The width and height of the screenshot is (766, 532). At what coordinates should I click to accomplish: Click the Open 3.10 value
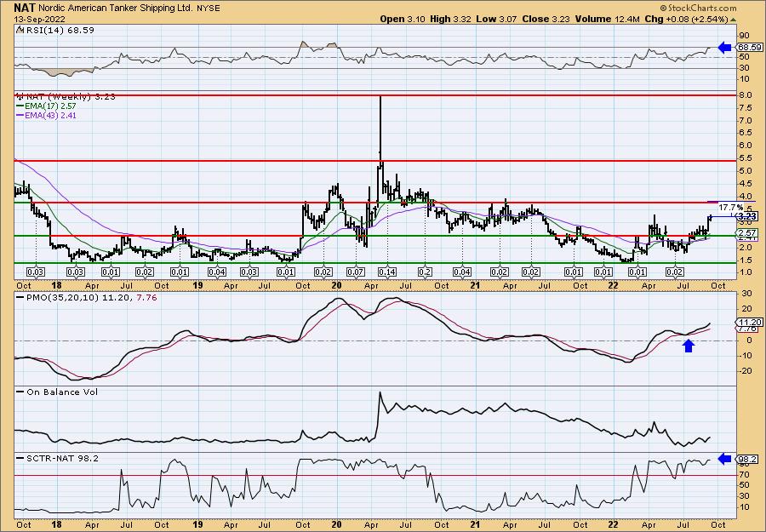(403, 19)
